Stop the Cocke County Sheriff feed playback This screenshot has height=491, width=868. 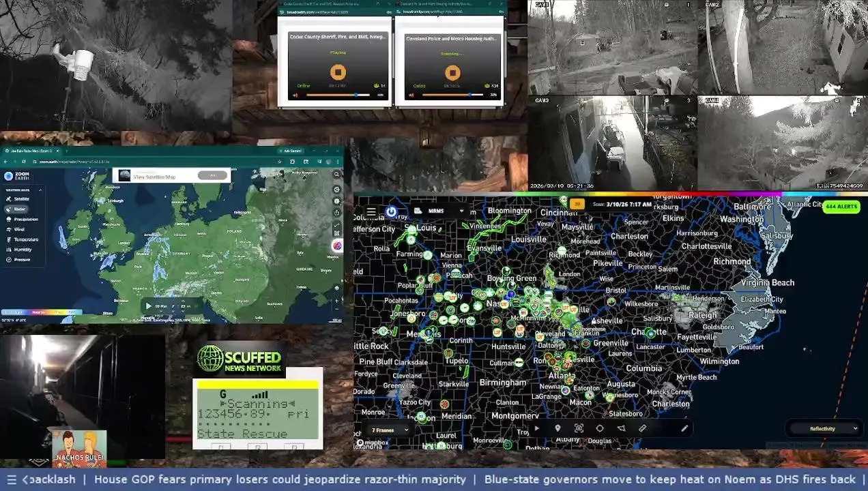pos(338,72)
